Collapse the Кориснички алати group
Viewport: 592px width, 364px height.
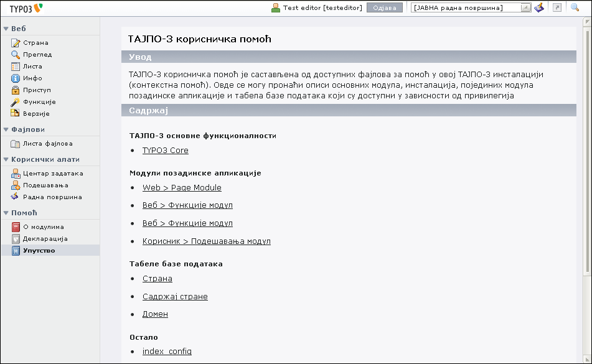point(6,159)
